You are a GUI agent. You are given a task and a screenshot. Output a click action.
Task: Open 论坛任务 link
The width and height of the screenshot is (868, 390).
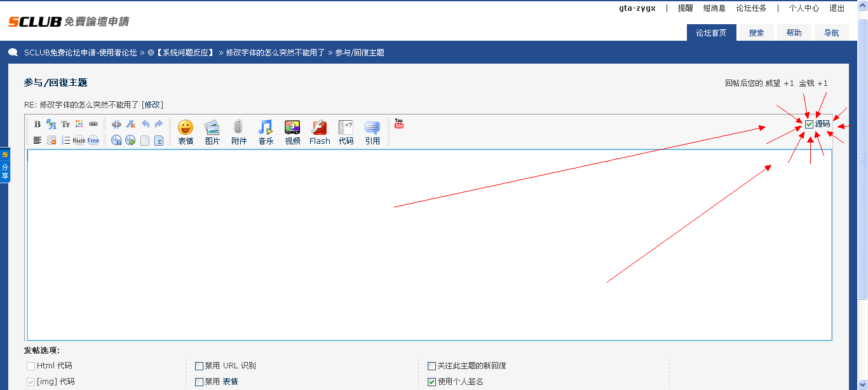click(751, 8)
